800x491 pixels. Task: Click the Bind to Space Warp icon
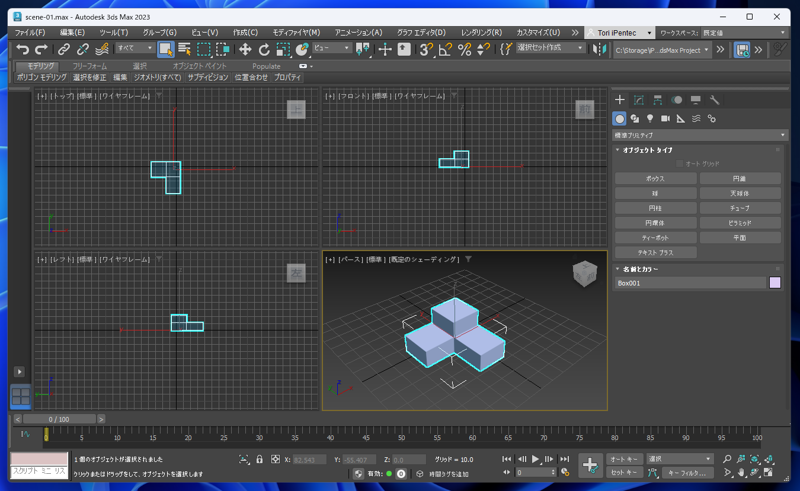[x=102, y=50]
